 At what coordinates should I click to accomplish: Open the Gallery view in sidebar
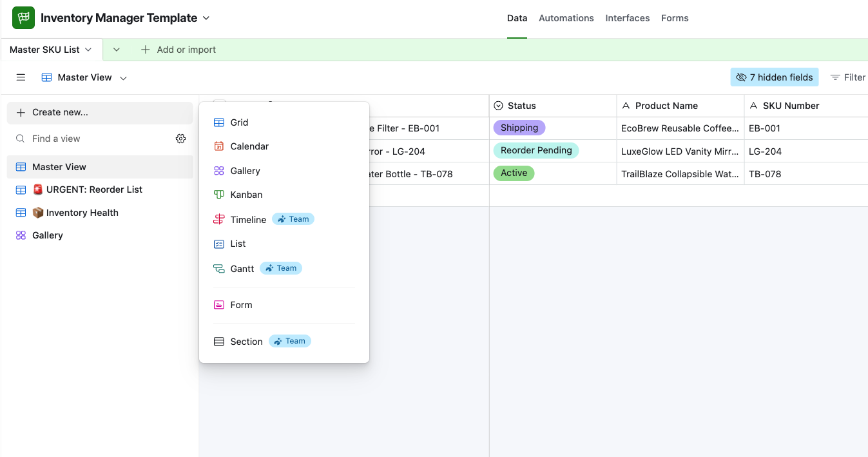[x=100, y=235]
